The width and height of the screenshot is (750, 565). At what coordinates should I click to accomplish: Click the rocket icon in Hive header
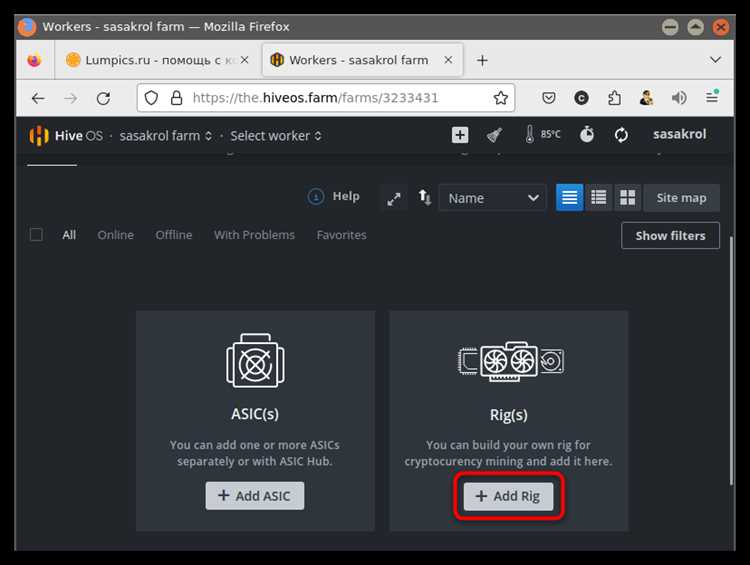pos(494,135)
